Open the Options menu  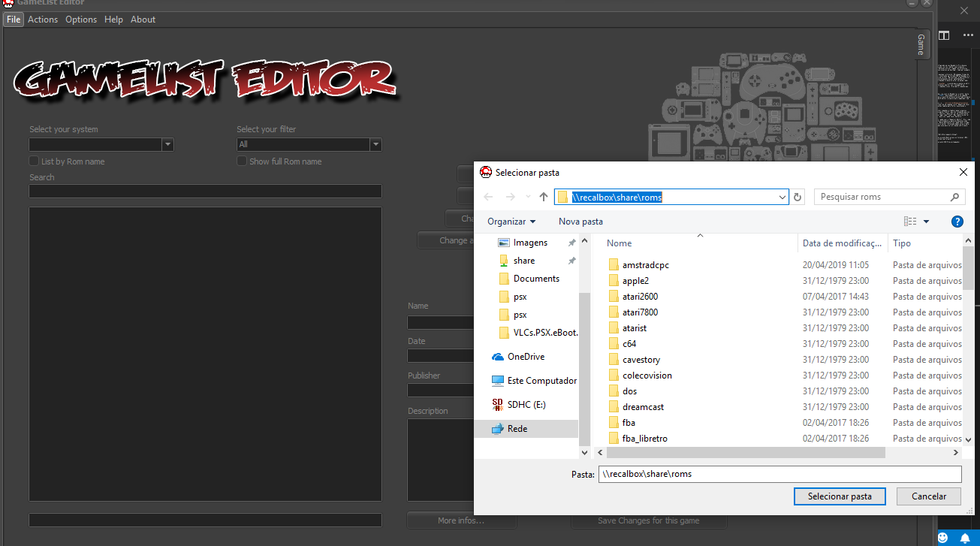coord(81,20)
